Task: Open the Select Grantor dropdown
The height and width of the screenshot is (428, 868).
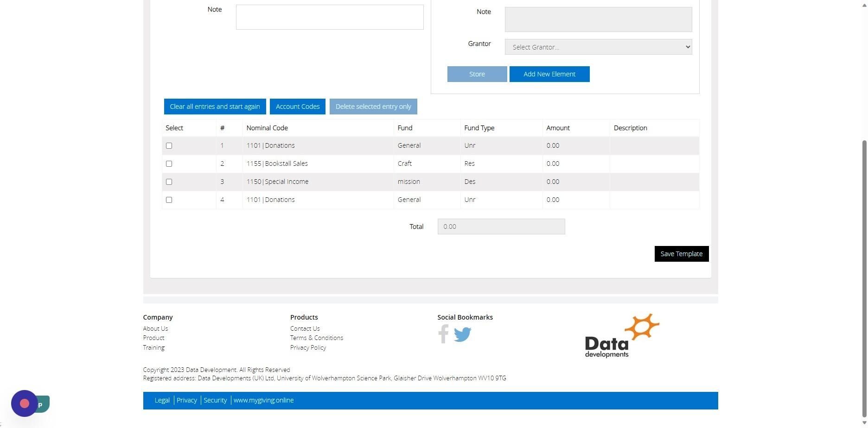Action: [x=598, y=47]
